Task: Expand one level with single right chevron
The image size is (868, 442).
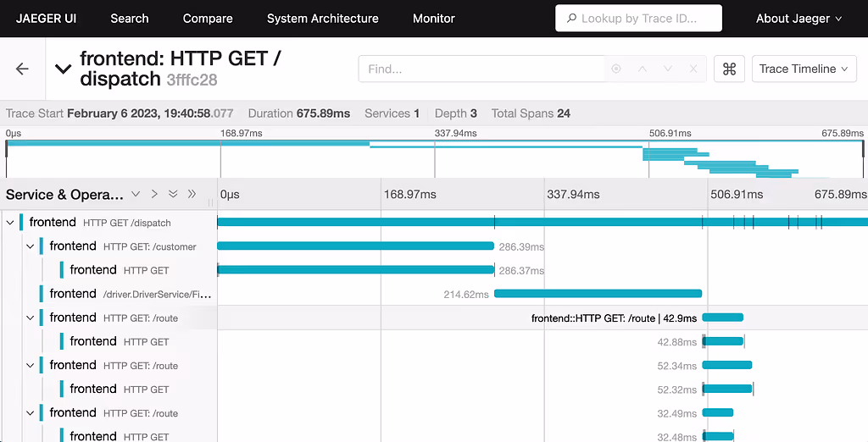Action: (x=154, y=194)
